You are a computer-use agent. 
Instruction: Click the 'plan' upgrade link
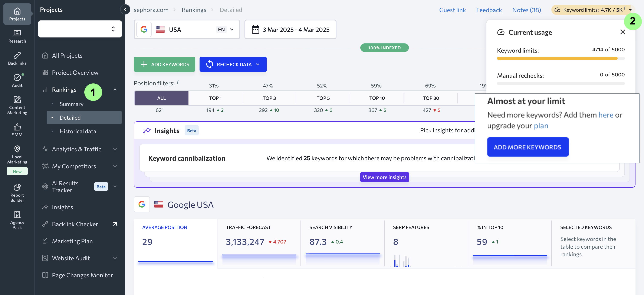[541, 126]
